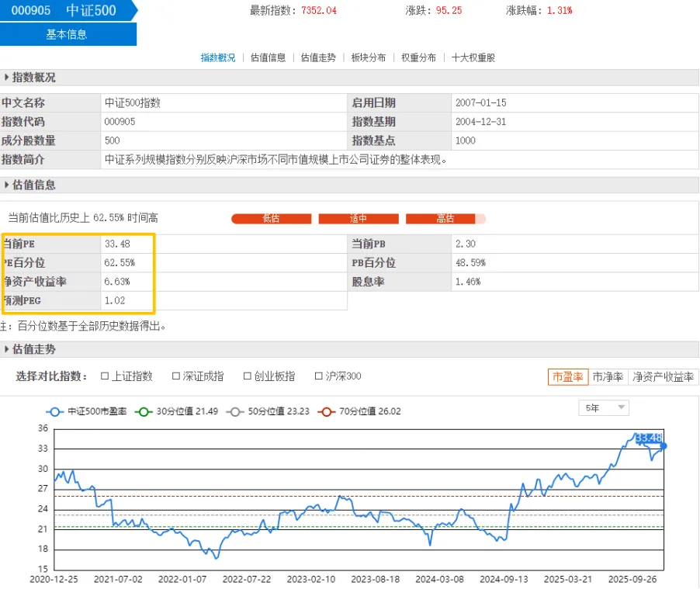Toggle the green 30分位值 legend marker
This screenshot has height=589, width=700.
142,411
